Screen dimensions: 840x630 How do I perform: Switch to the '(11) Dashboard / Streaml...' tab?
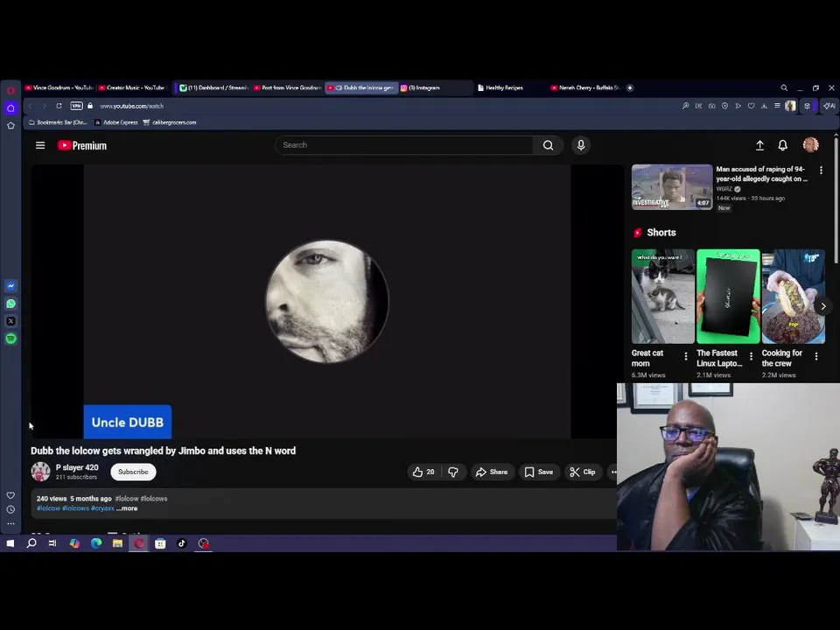(x=213, y=87)
